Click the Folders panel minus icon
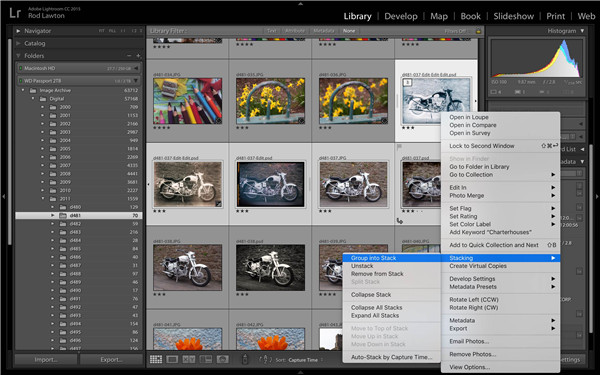This screenshot has height=375, width=600. [129, 56]
